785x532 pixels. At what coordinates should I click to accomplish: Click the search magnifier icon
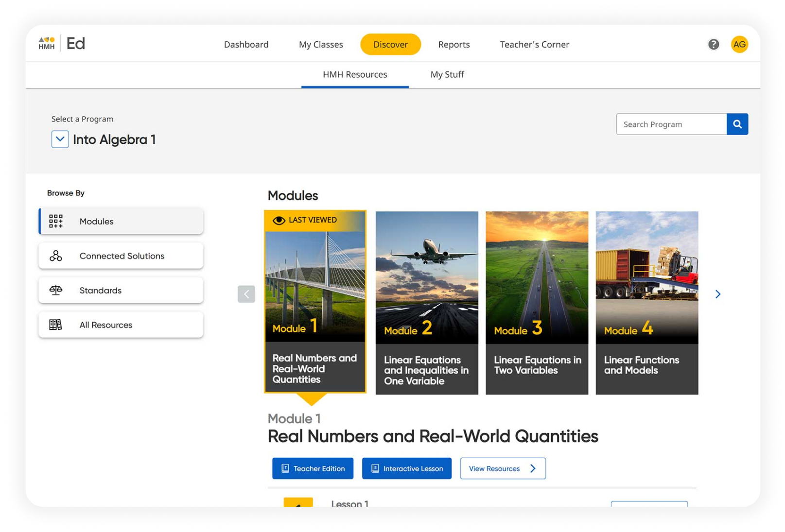(x=737, y=124)
